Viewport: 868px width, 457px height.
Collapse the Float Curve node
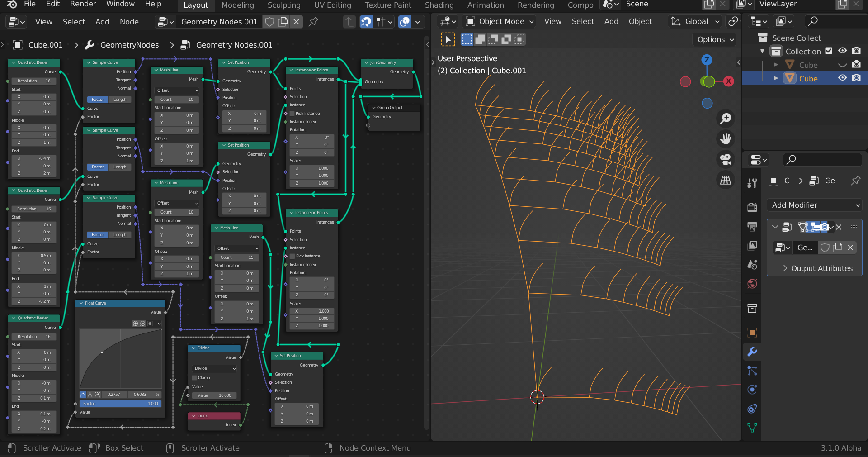pyautogui.click(x=81, y=303)
